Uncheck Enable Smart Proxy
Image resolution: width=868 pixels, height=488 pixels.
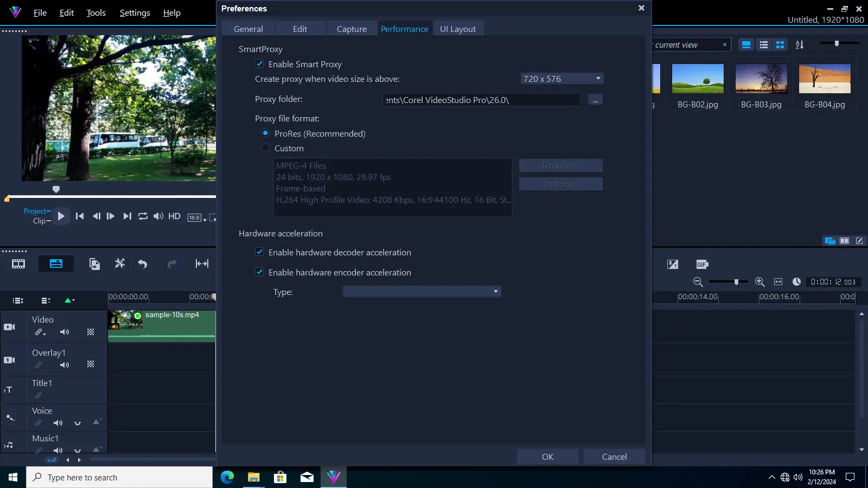pyautogui.click(x=260, y=63)
